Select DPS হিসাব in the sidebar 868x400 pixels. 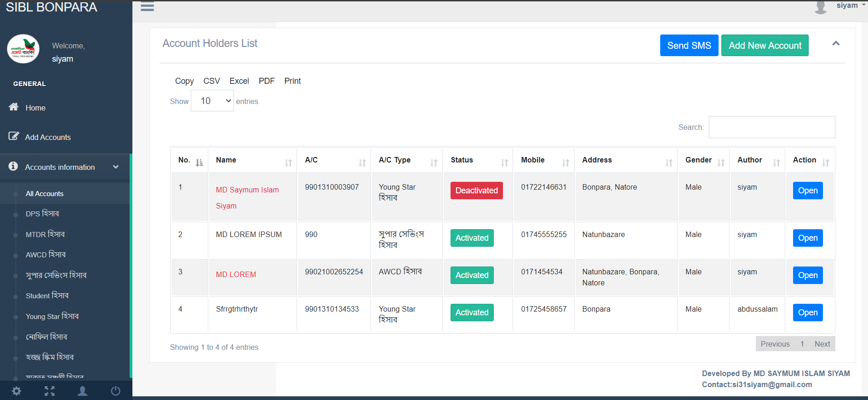[x=42, y=214]
